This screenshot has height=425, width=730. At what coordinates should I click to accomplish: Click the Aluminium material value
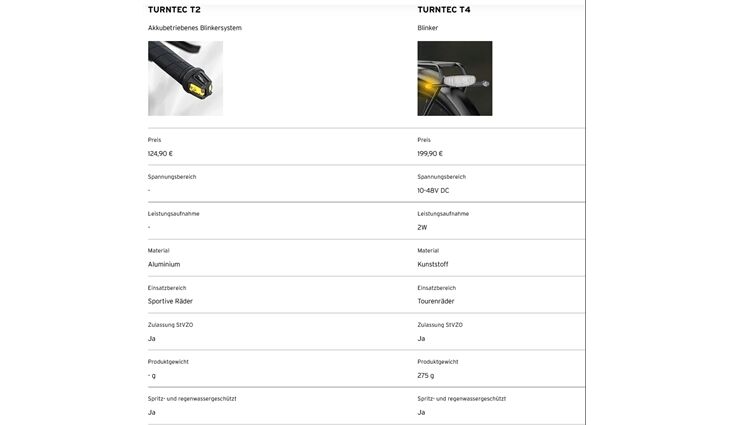pos(164,264)
